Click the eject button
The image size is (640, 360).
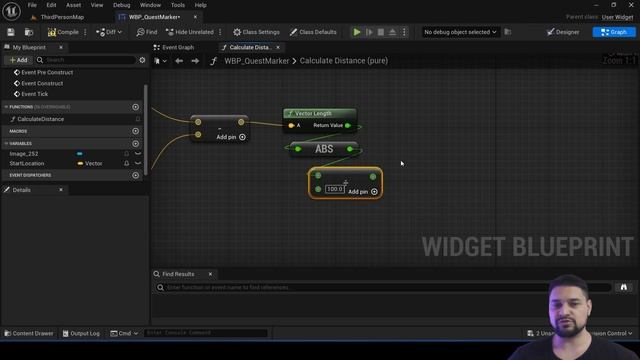392,32
